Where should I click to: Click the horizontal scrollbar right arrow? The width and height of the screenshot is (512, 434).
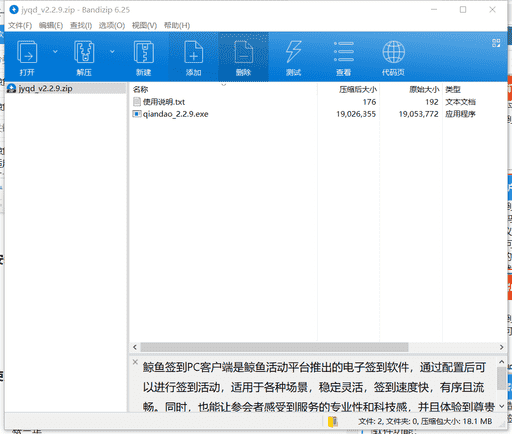point(501,347)
